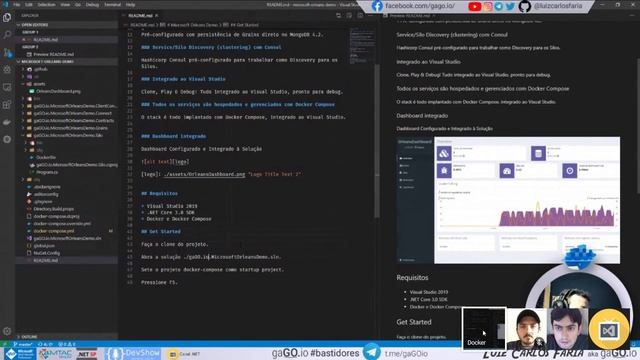Open the Remote Explorer view in the activity bar
Image resolution: width=640 pixels, height=360 pixels.
[x=7, y=87]
